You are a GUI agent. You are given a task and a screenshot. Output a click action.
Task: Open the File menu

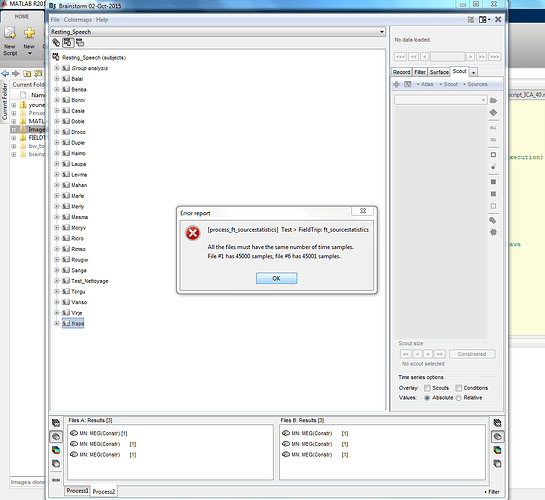[x=55, y=20]
